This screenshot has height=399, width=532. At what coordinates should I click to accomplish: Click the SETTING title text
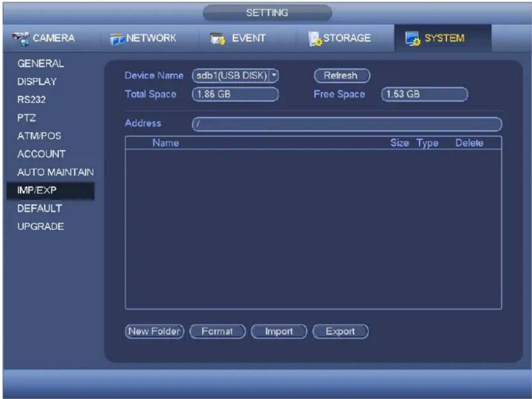[267, 13]
